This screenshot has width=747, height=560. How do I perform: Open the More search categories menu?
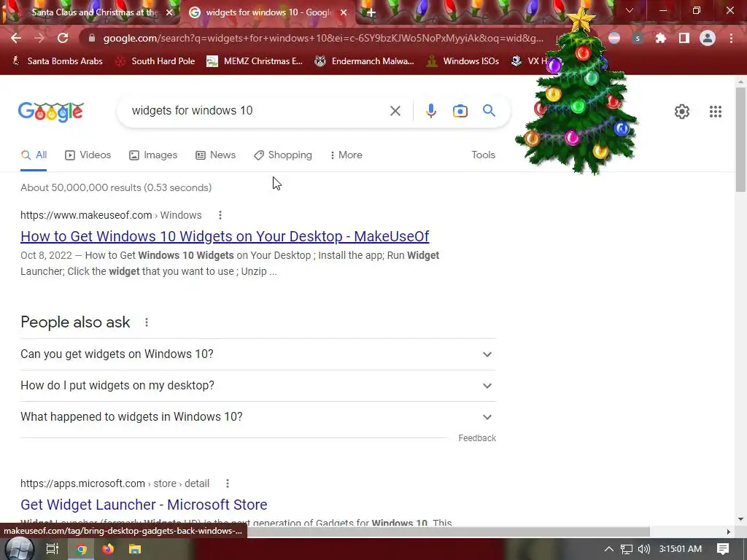coord(347,155)
